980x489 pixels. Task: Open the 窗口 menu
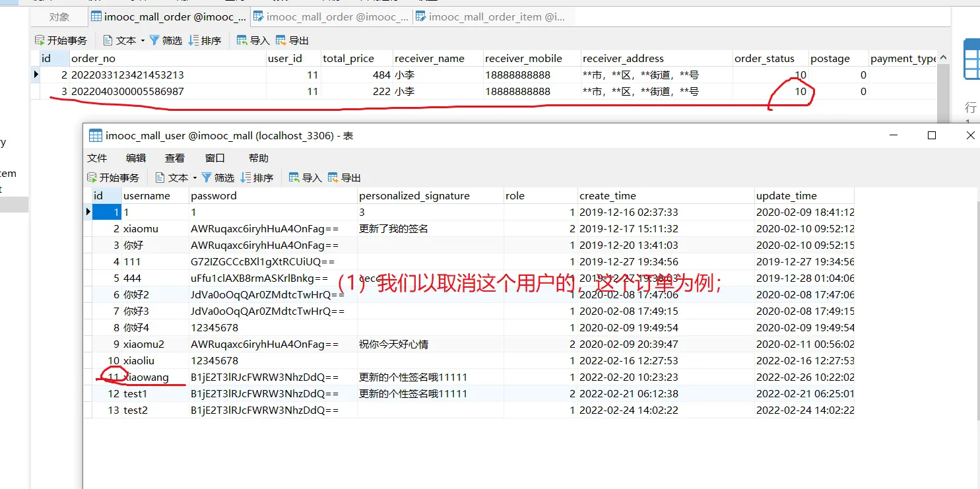tap(215, 158)
